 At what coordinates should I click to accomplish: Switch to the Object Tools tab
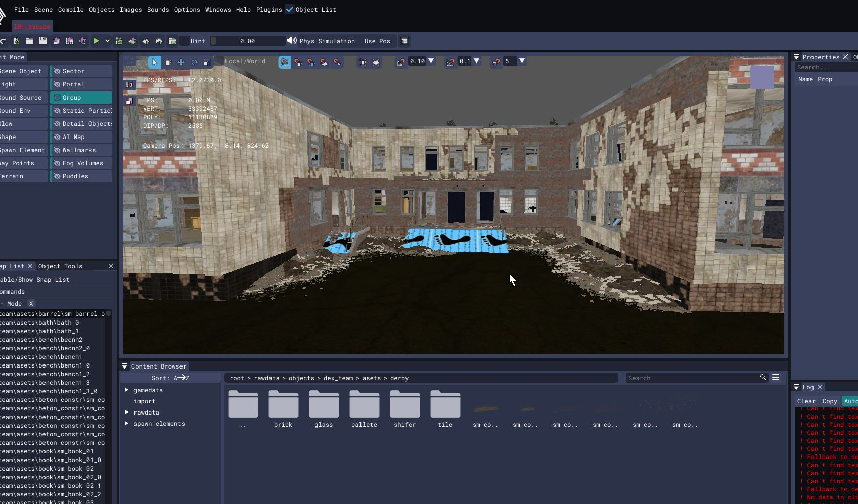coord(60,266)
